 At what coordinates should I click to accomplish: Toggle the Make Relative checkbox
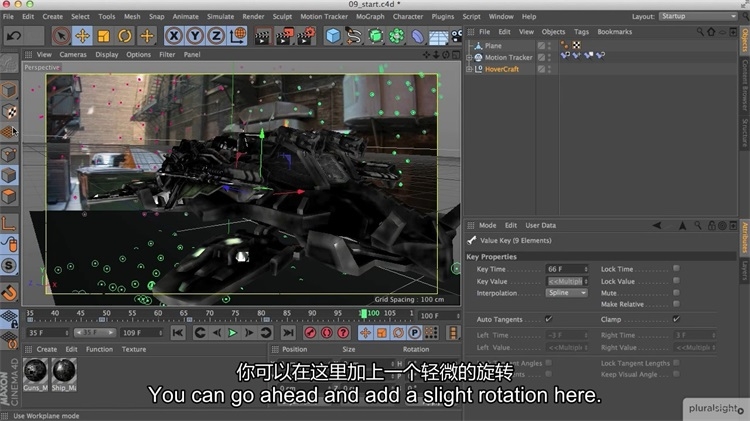tap(676, 304)
